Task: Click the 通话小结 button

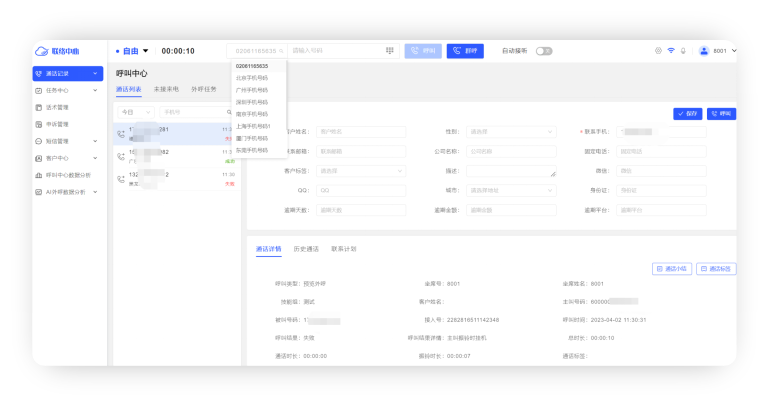Action: pyautogui.click(x=671, y=269)
